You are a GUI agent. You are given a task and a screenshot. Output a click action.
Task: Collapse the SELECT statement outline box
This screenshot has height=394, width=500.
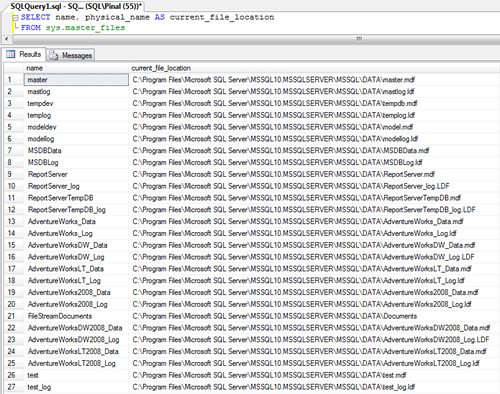[15, 18]
